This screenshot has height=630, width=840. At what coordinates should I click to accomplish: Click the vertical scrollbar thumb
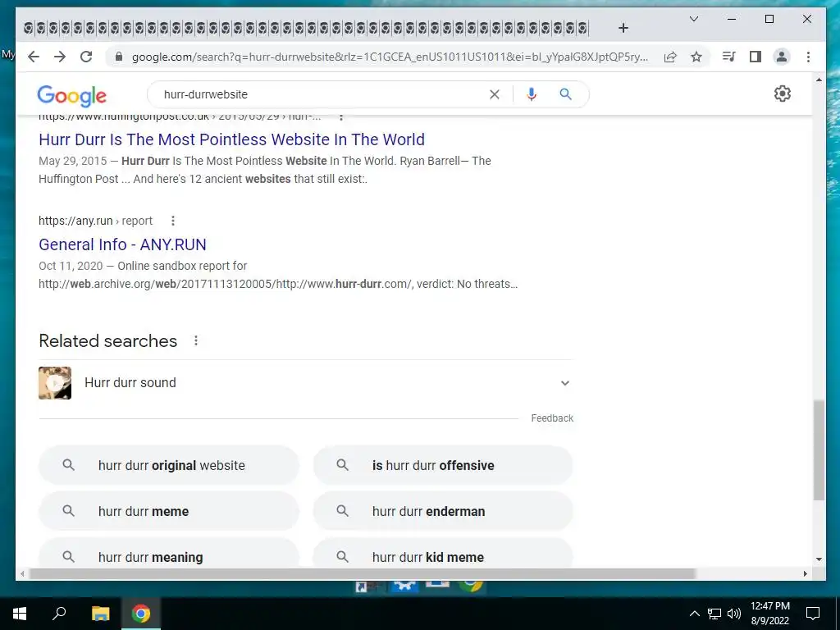pos(819,450)
